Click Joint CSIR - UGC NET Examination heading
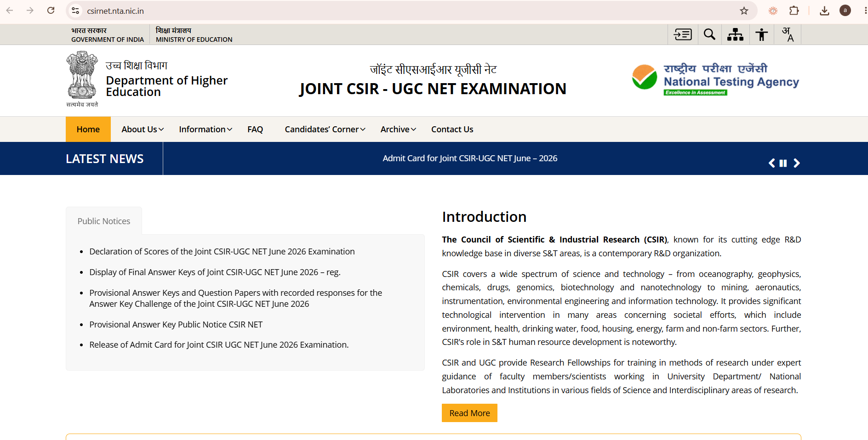 pos(433,89)
